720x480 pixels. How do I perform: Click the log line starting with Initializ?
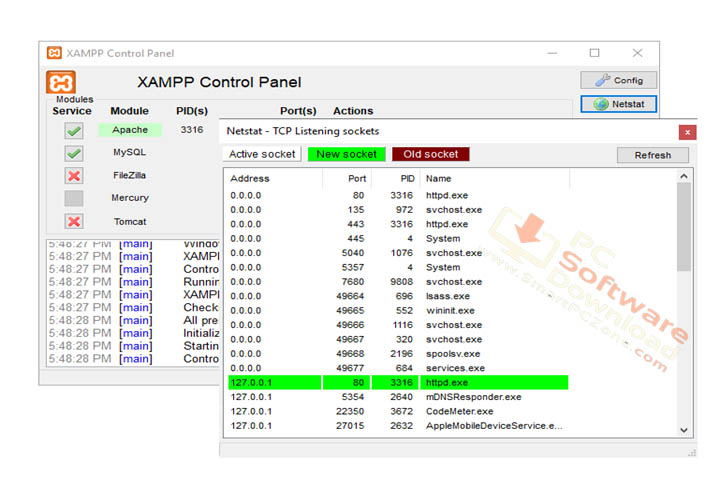click(134, 333)
